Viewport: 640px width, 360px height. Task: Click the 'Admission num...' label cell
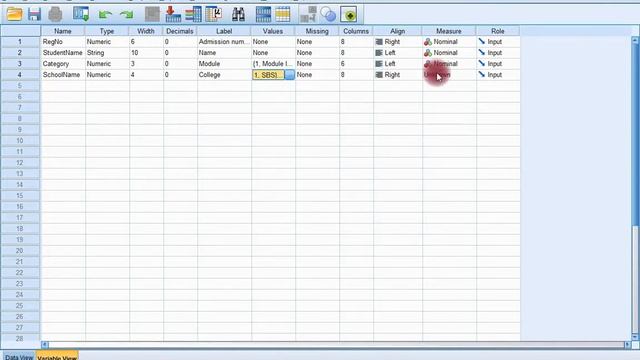coord(224,42)
